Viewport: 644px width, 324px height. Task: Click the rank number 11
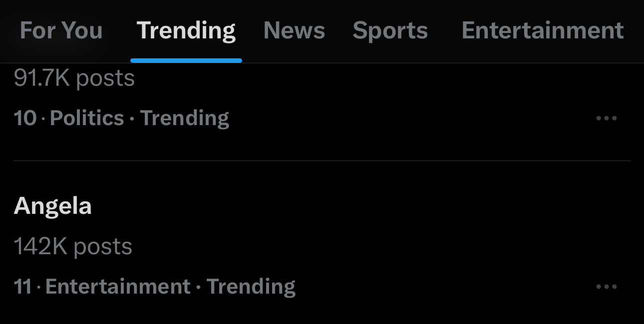coord(22,287)
